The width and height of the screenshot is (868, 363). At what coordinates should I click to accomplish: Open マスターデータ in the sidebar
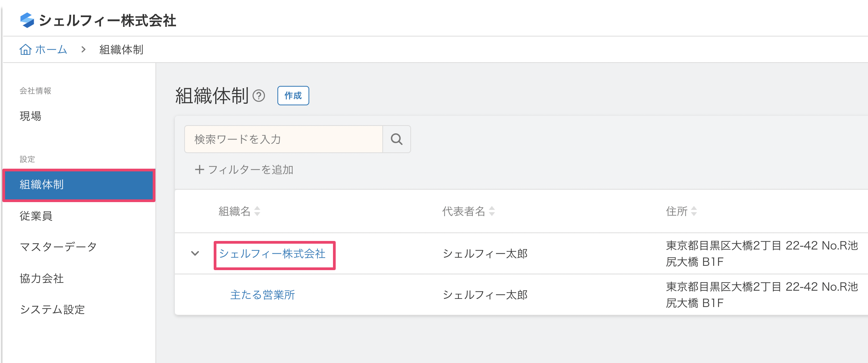(x=58, y=247)
